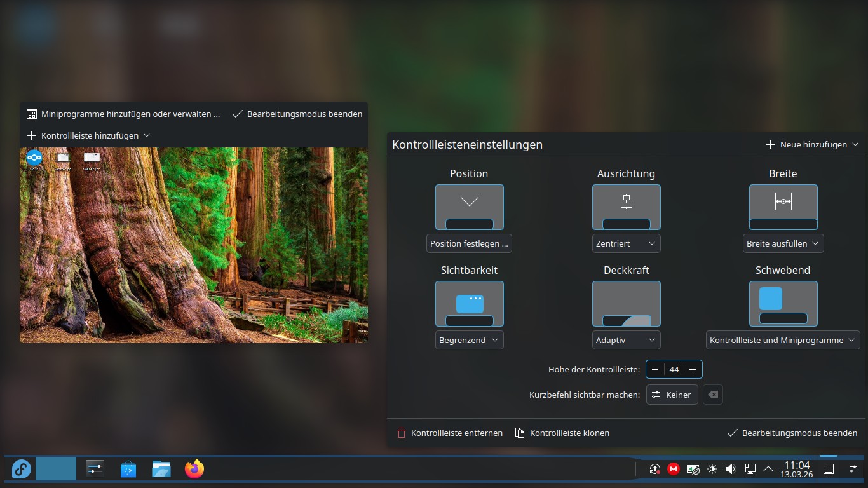Screen dimensions: 868x488
Task: Open the screen brightness tray icon
Action: (712, 469)
